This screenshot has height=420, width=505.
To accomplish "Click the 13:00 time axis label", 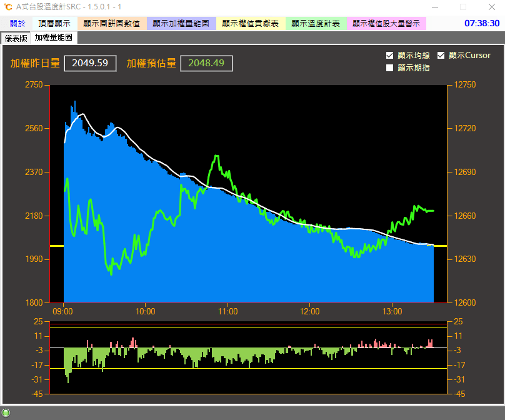I will coord(392,311).
